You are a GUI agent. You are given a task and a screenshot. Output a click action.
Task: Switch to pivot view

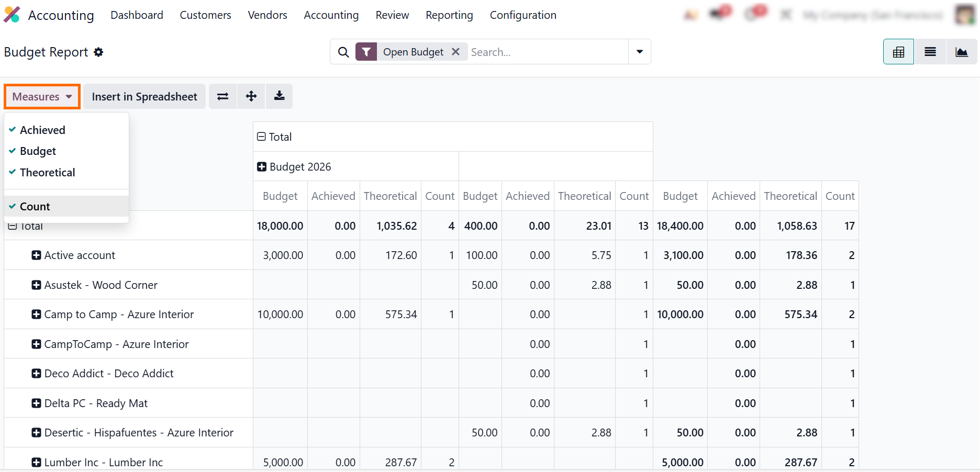(x=898, y=52)
